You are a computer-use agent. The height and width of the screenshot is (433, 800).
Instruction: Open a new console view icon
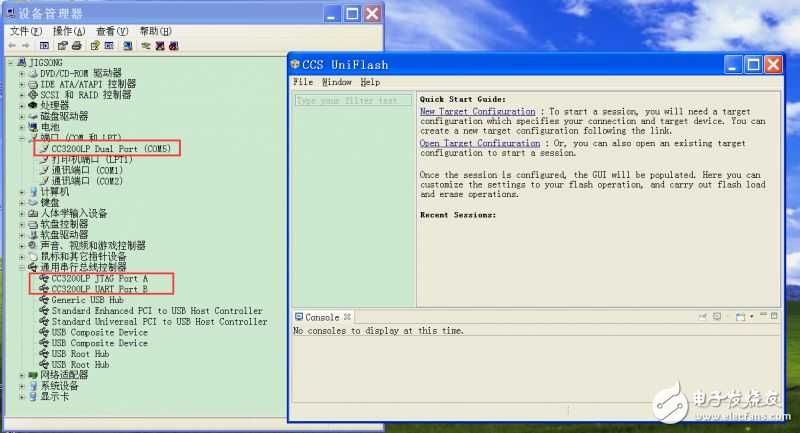(740, 317)
